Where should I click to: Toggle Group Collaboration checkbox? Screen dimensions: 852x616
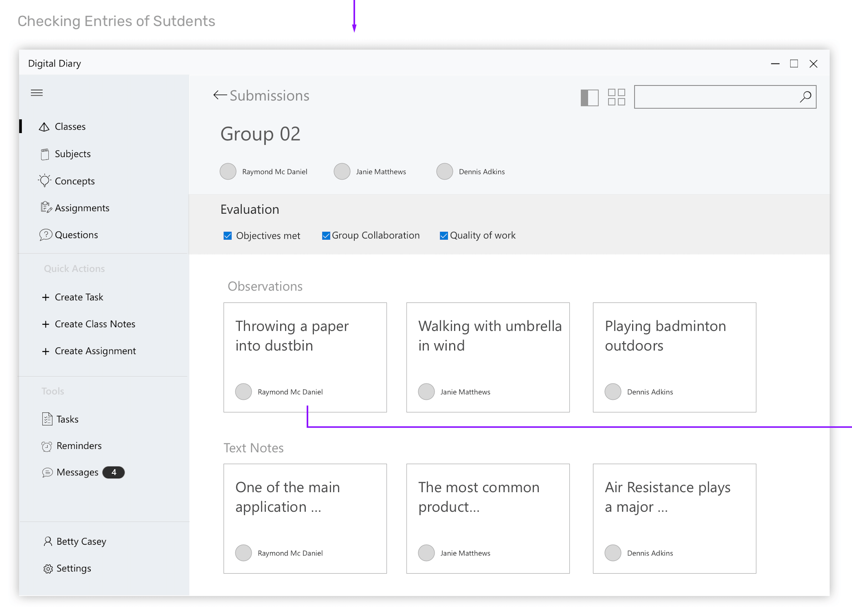(x=326, y=236)
